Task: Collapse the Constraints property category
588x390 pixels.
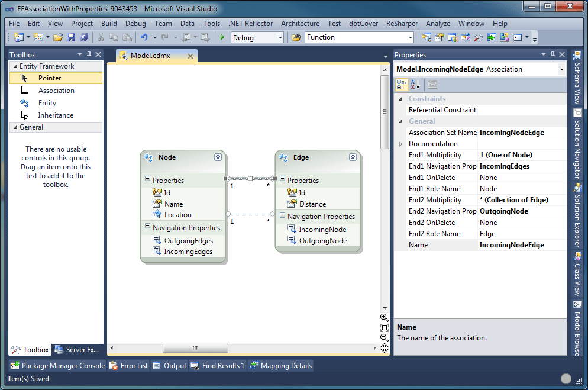Action: tap(400, 99)
